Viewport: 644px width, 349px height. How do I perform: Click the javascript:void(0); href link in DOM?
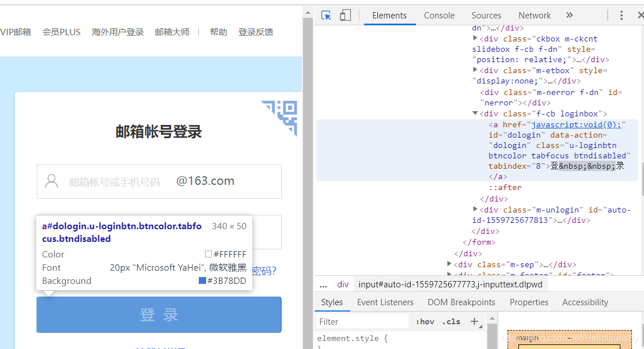(576, 124)
